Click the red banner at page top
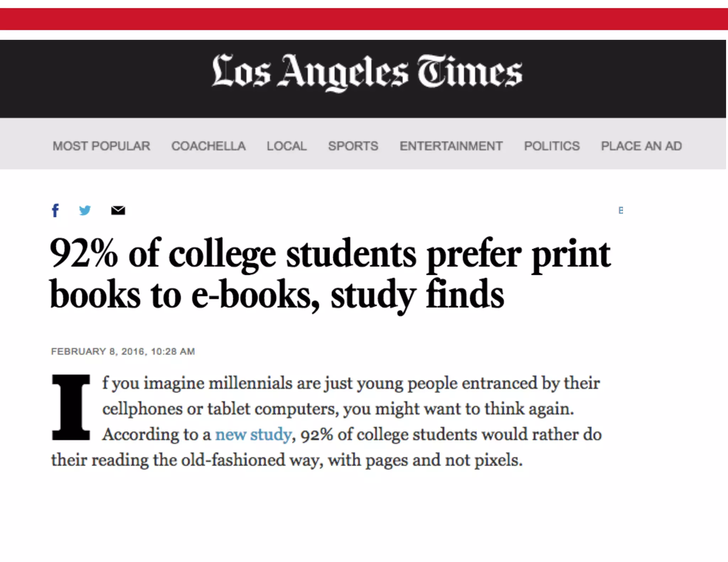The height and width of the screenshot is (562, 728). [364, 19]
